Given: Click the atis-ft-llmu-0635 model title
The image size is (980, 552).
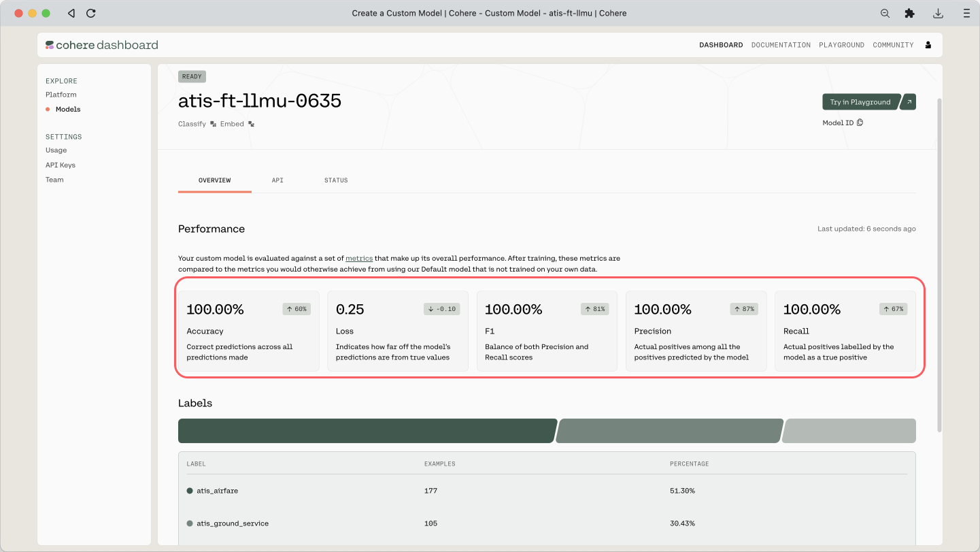Looking at the screenshot, I should (260, 101).
